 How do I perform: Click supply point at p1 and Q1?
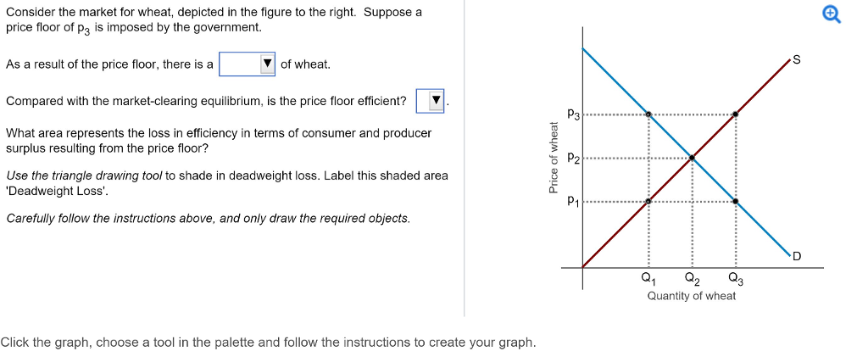coord(648,201)
